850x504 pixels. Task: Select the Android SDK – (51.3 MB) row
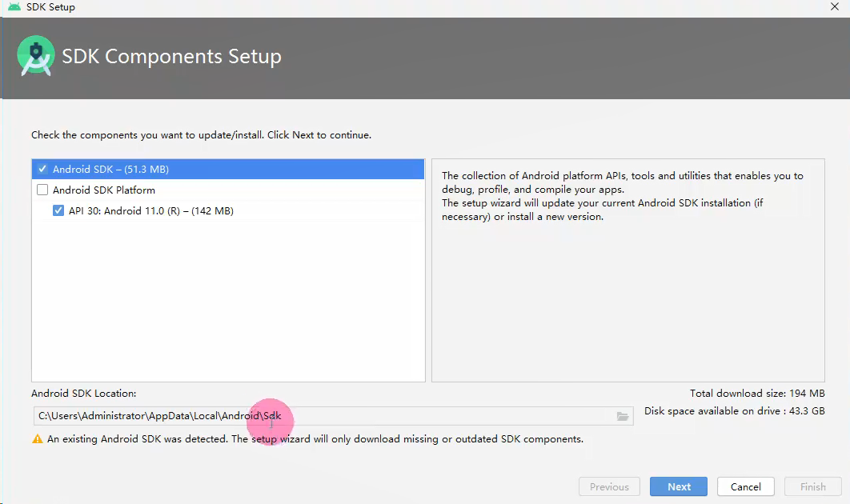[x=227, y=169]
